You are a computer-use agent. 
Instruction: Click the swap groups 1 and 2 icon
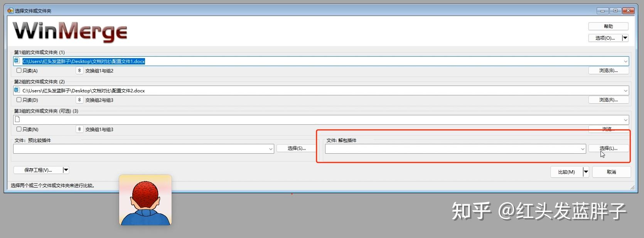pos(79,70)
